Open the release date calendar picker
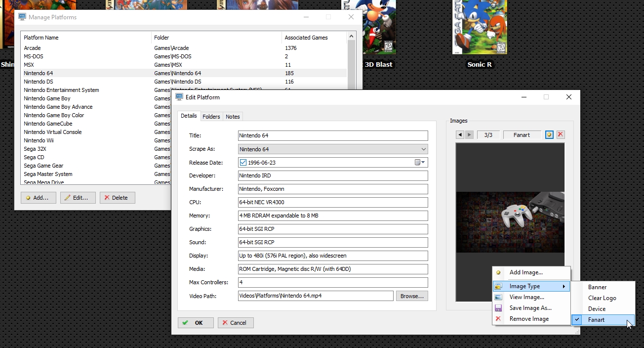Screen dimensions: 644x348 coord(420,163)
